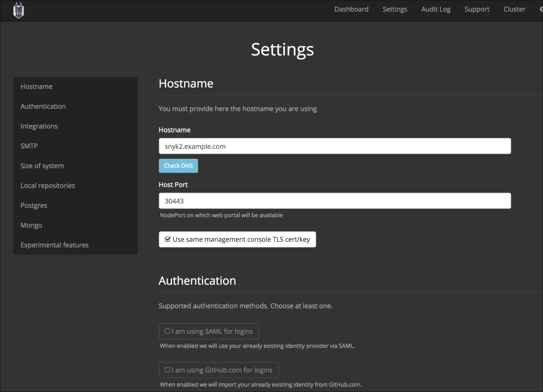Jump to SMTP settings section

click(x=76, y=146)
